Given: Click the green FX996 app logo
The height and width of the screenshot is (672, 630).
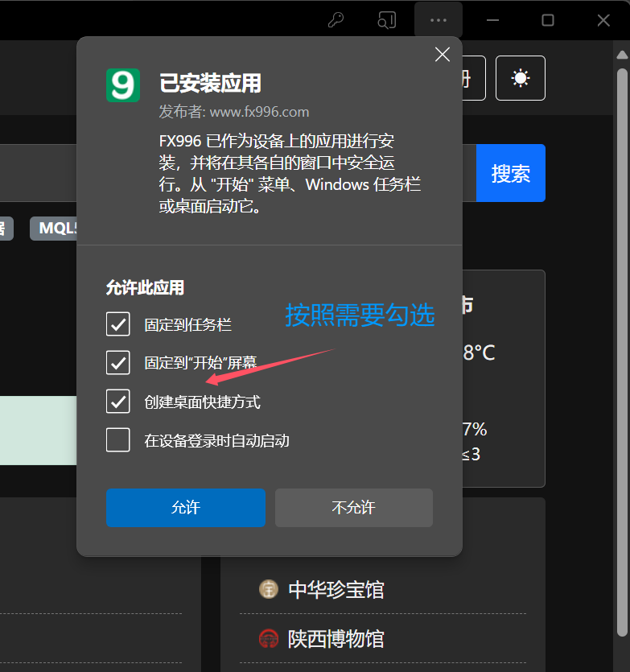Looking at the screenshot, I should (x=123, y=85).
